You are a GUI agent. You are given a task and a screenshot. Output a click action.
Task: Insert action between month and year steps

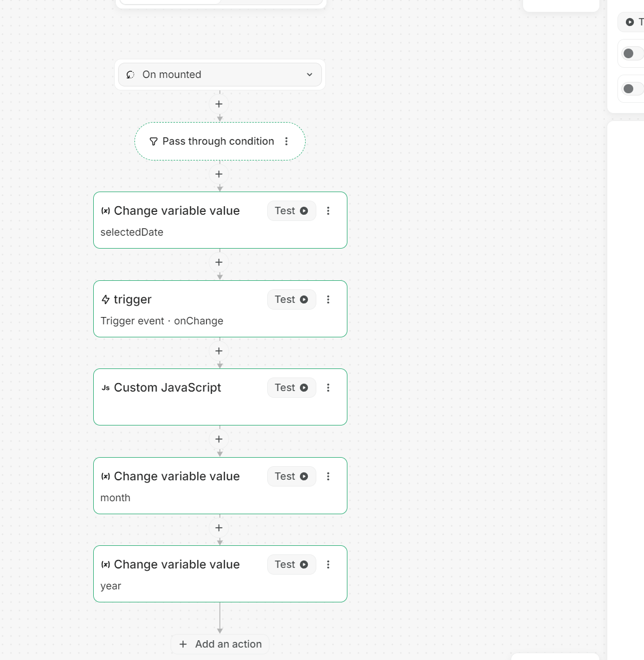(219, 528)
